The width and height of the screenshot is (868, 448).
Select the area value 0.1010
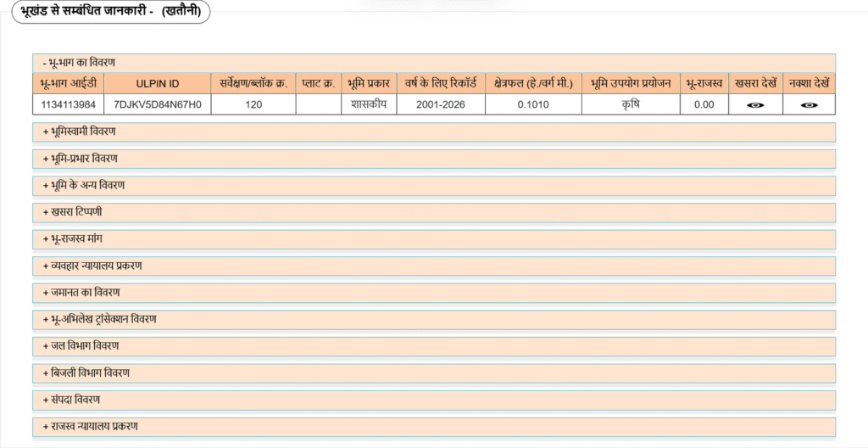[x=533, y=104]
